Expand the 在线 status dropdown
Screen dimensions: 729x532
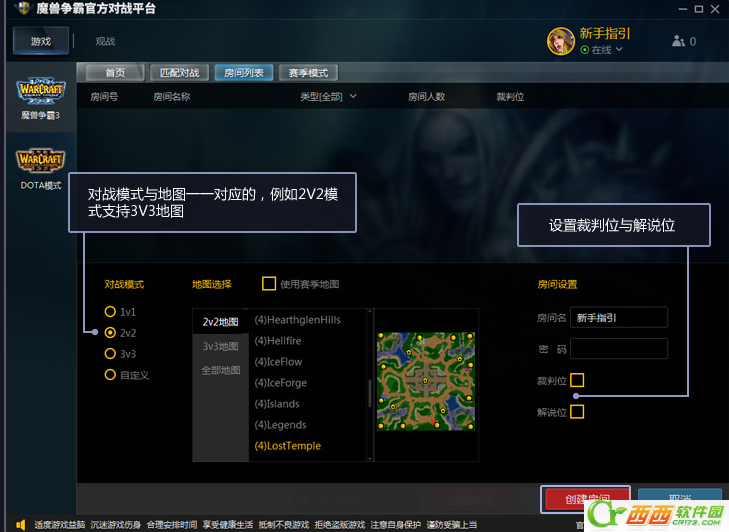[619, 49]
